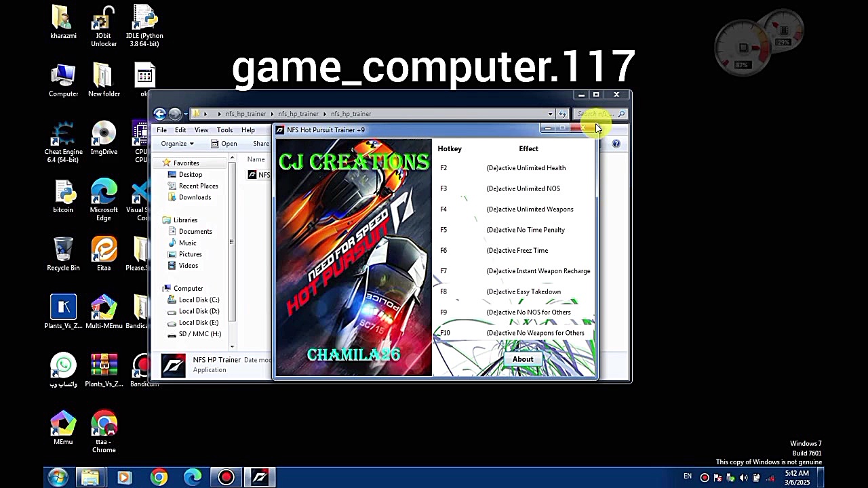The width and height of the screenshot is (868, 488).
Task: Click the volume icon in system tray
Action: [743, 478]
